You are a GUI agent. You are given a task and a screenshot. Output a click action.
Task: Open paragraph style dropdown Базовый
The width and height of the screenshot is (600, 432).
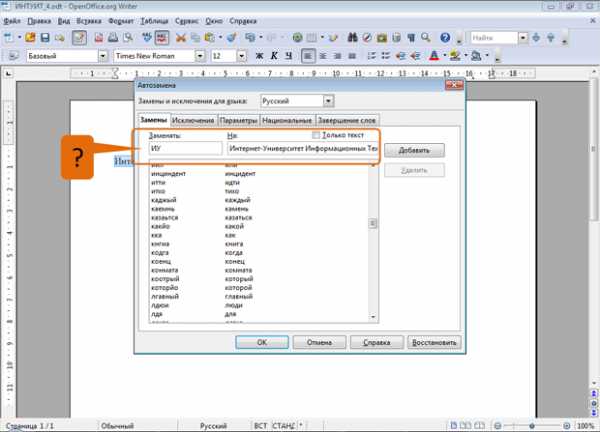pyautogui.click(x=103, y=56)
